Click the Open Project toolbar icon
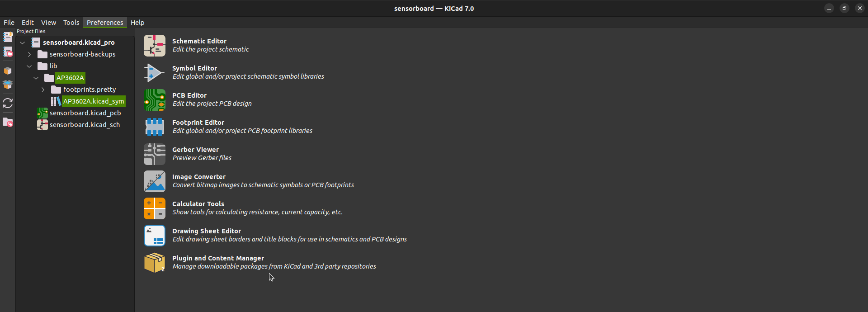Screen dimensions: 868x312 point(8,52)
